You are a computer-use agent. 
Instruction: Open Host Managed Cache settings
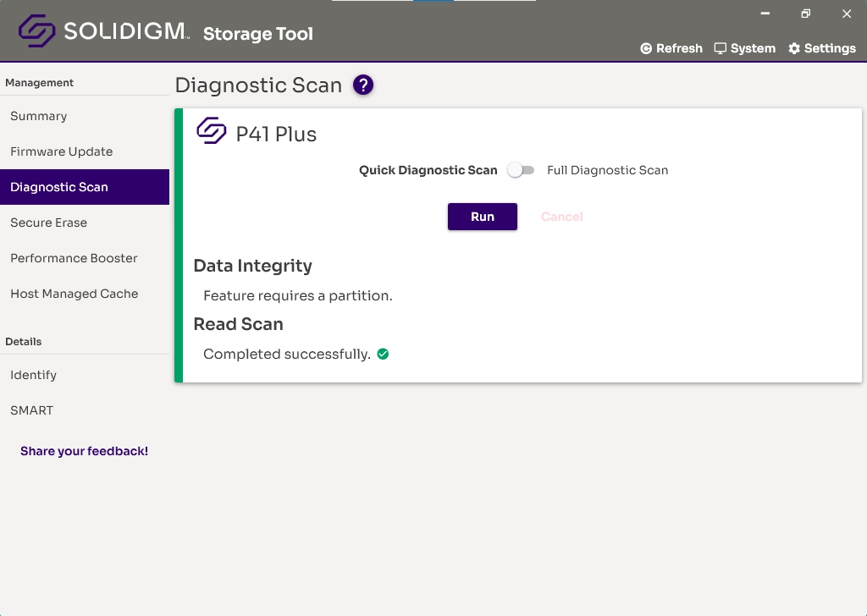85,294
